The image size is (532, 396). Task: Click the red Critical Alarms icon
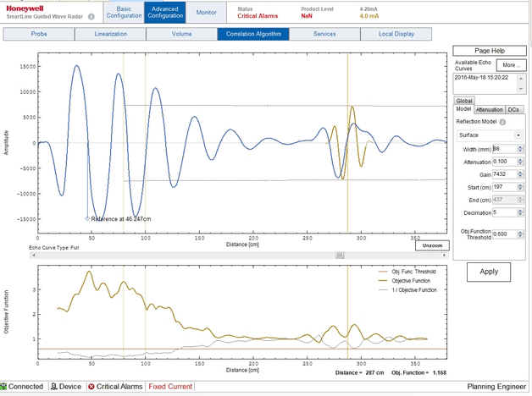click(x=91, y=387)
